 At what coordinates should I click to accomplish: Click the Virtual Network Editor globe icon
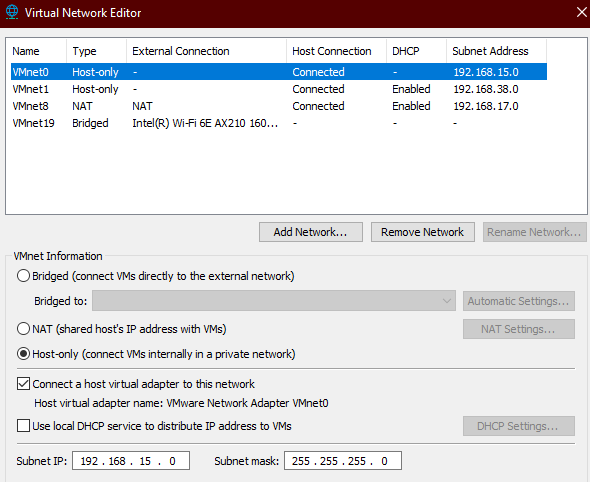tap(12, 12)
